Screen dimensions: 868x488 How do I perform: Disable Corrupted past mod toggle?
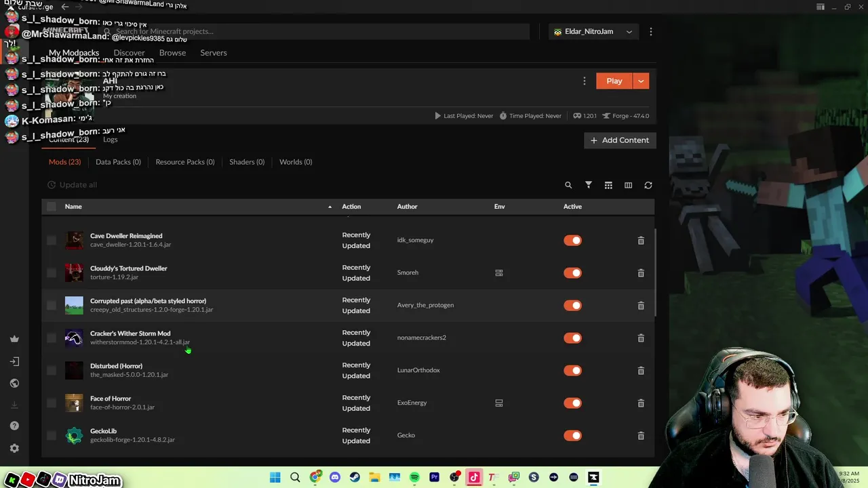tap(573, 305)
